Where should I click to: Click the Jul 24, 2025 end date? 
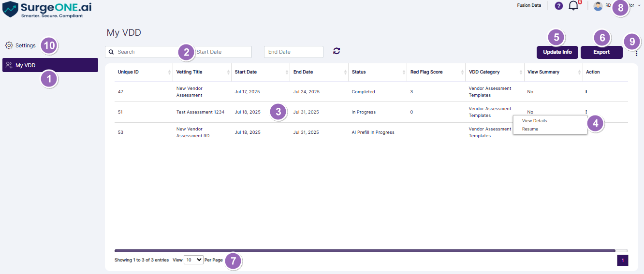click(307, 92)
